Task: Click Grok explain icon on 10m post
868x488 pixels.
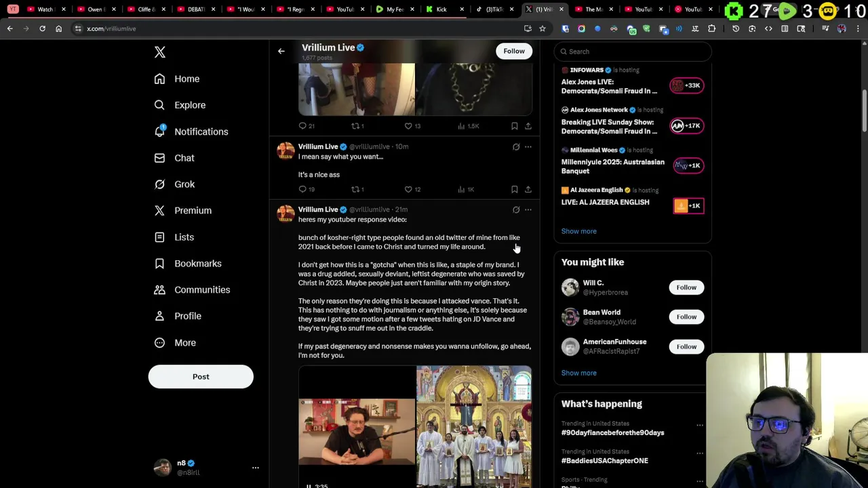Action: coord(516,146)
